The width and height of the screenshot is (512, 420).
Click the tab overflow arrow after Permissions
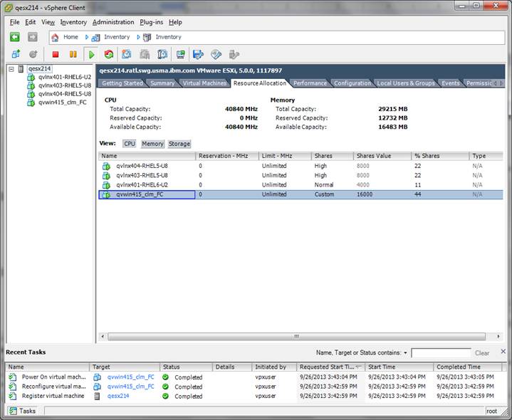click(501, 83)
